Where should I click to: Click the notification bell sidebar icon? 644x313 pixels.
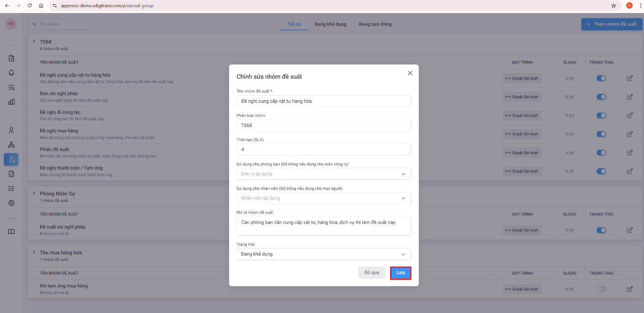pos(11,73)
